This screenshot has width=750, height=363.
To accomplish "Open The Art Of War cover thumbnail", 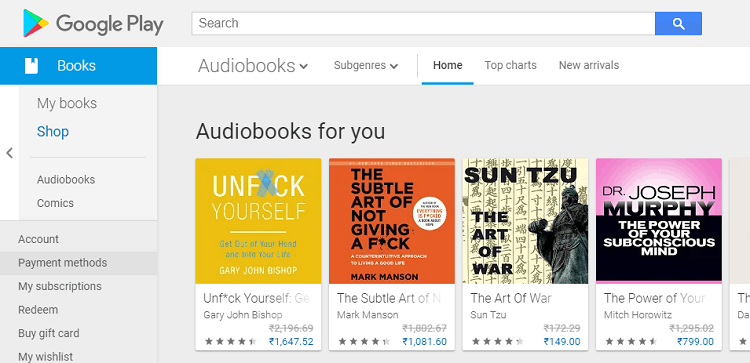I will 525,221.
